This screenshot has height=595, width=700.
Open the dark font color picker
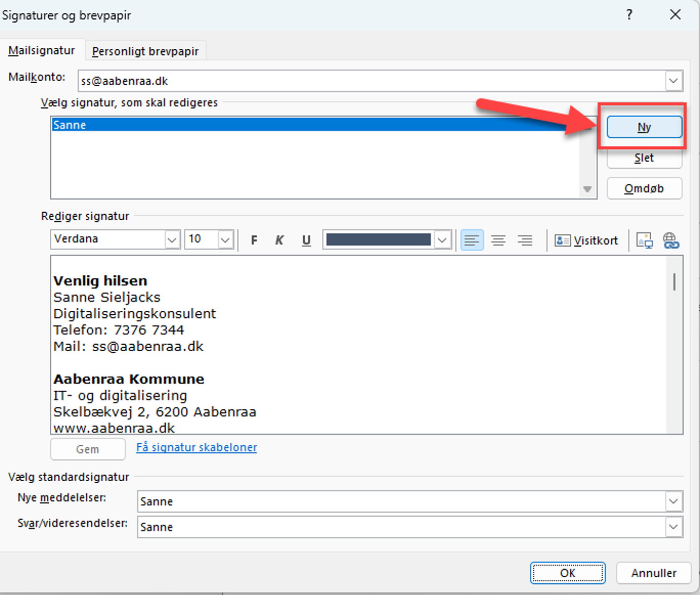(442, 240)
